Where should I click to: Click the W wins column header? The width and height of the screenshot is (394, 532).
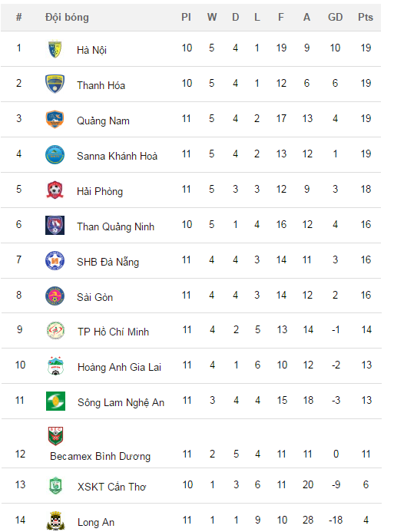coord(212,17)
